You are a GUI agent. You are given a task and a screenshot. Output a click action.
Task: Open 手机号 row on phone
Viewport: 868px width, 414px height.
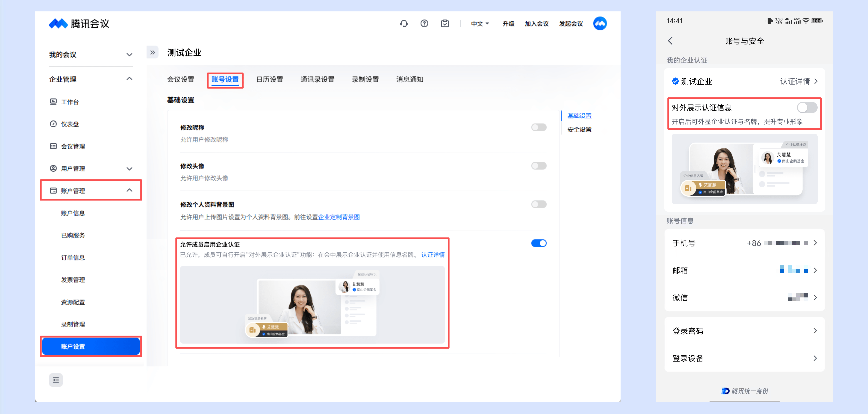click(744, 243)
